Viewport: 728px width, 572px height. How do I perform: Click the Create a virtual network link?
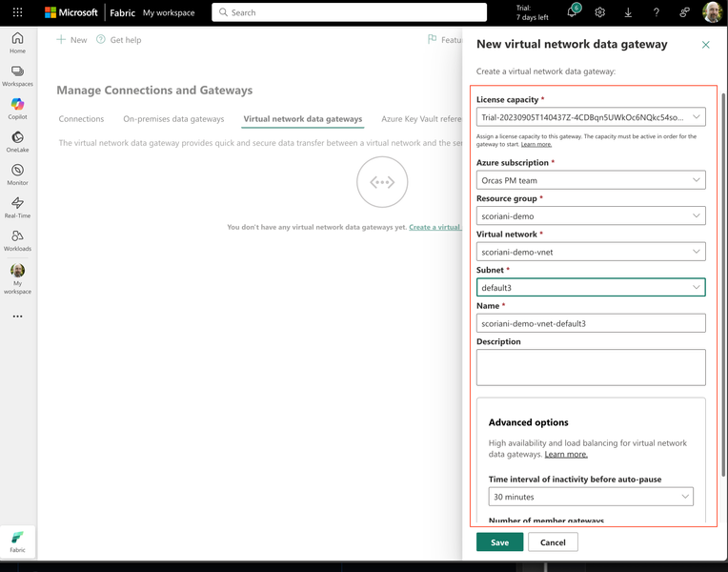coord(435,227)
